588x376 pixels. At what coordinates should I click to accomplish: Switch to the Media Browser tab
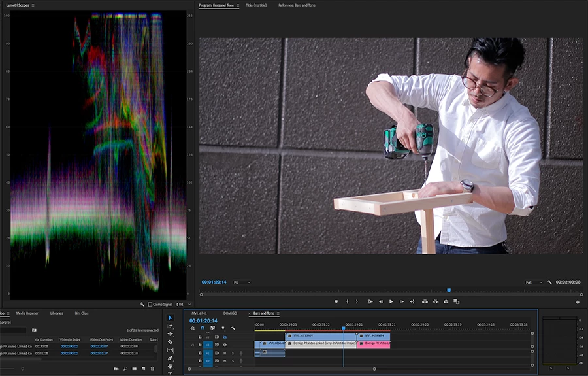pos(27,313)
